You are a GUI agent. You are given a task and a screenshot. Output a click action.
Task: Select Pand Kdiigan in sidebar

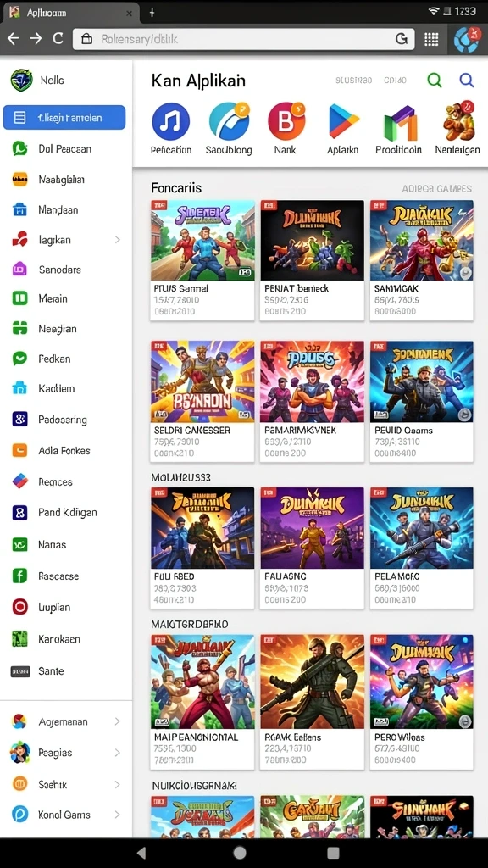point(66,513)
